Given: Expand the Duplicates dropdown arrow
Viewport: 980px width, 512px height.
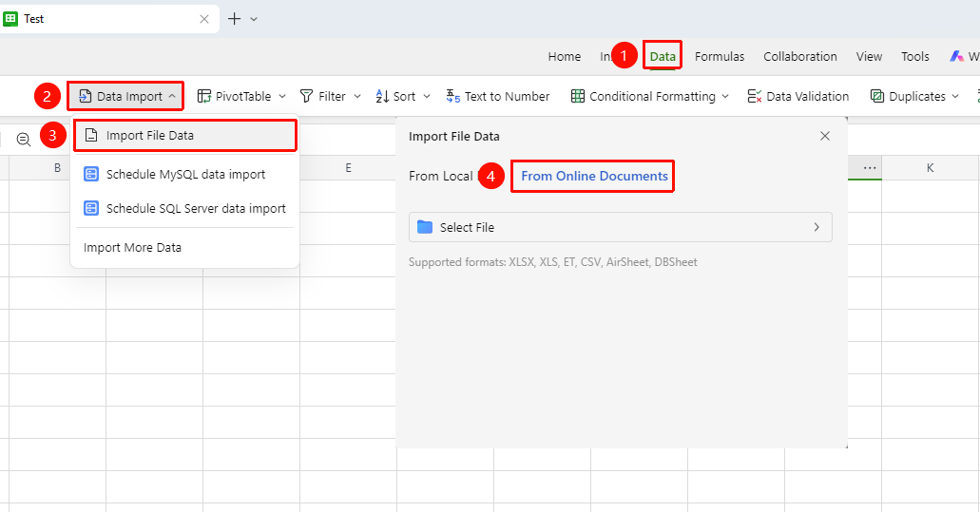Looking at the screenshot, I should click(x=955, y=96).
